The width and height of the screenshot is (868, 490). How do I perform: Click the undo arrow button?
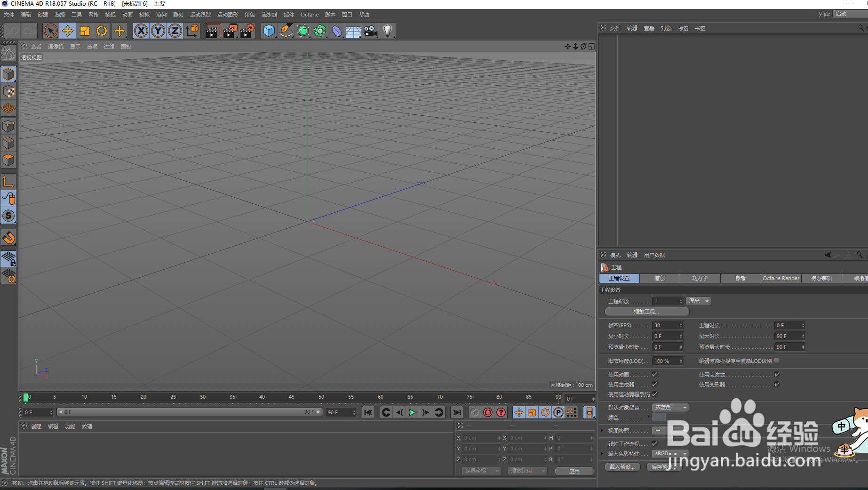click(x=13, y=31)
